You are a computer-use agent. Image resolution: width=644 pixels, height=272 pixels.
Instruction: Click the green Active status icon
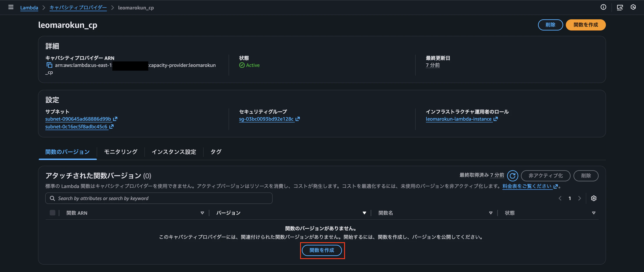pyautogui.click(x=242, y=65)
